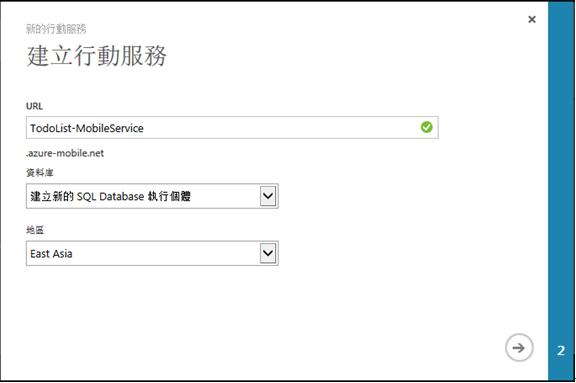This screenshot has width=576, height=383.
Task: Click the 地區 field label
Action: point(35,230)
